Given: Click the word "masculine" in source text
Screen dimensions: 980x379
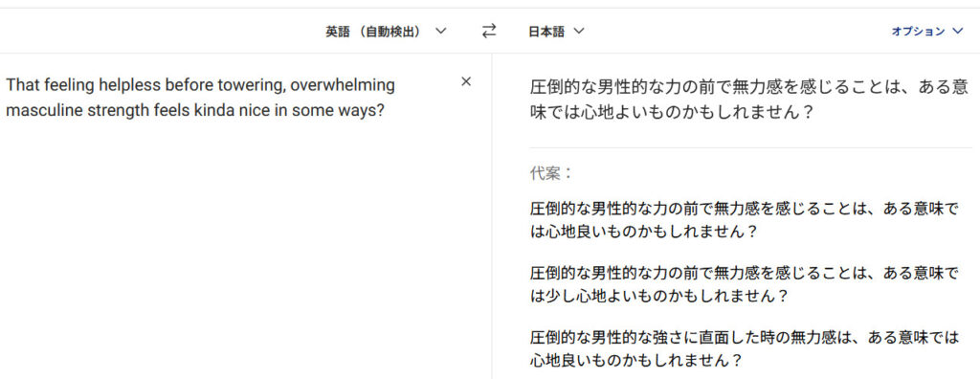Looking at the screenshot, I should point(36,111).
